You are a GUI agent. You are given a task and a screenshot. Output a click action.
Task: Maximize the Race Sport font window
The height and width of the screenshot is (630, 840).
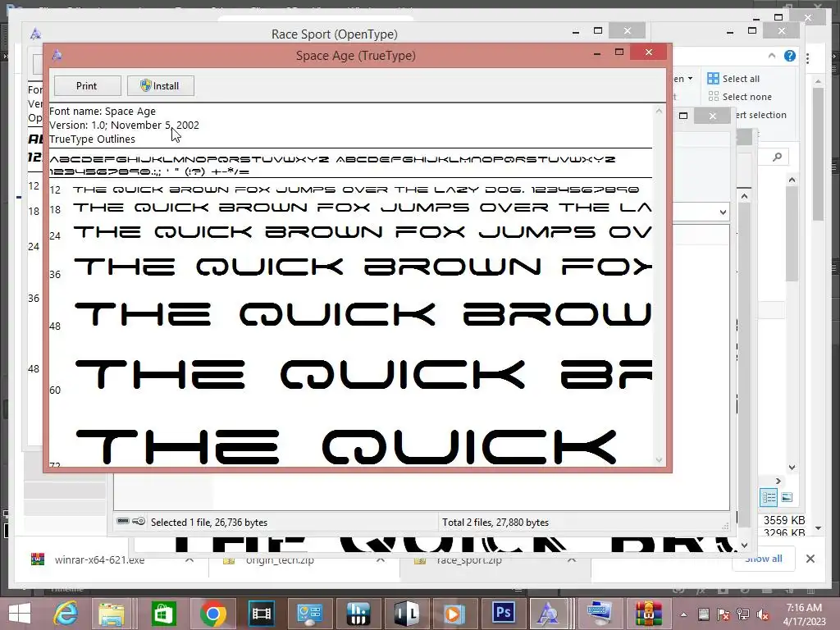tap(598, 30)
